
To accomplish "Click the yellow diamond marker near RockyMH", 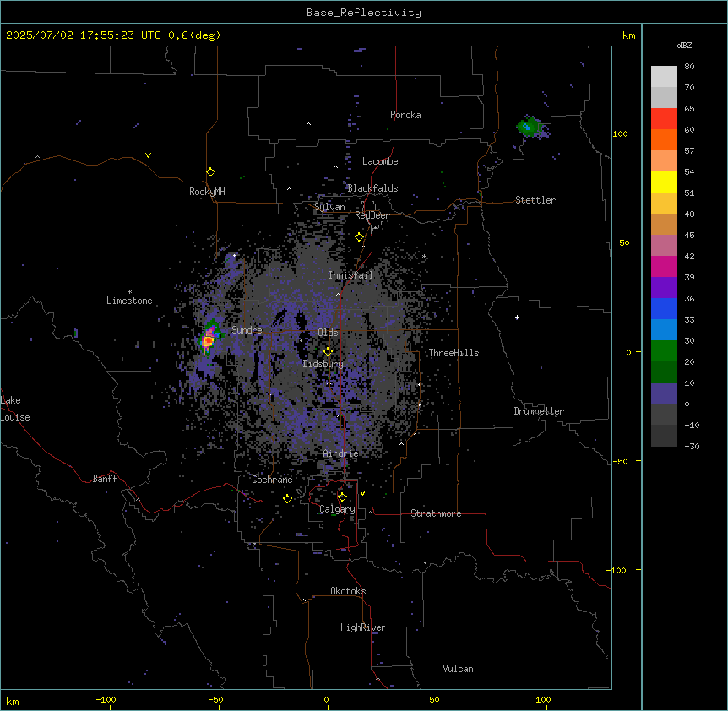I will [x=211, y=172].
